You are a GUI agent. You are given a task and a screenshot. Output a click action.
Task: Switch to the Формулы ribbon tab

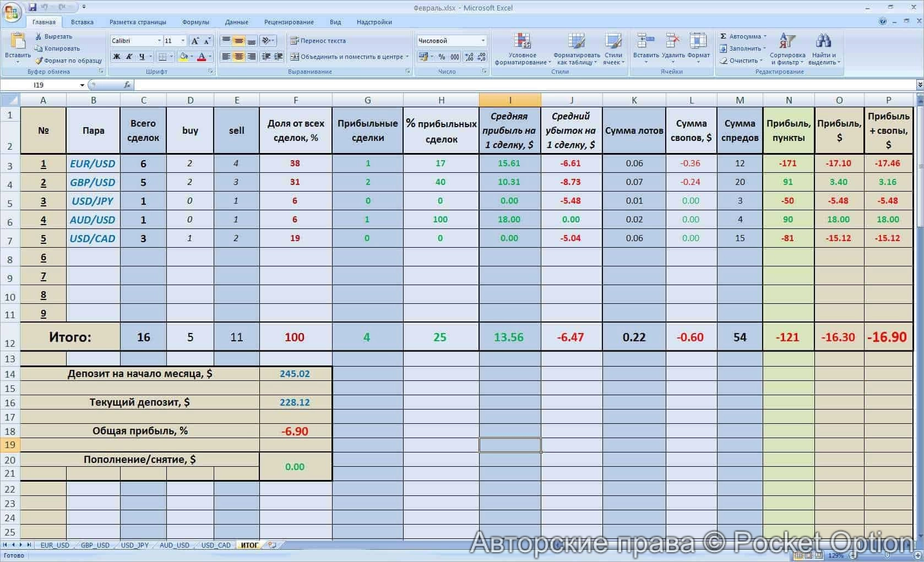coord(195,22)
